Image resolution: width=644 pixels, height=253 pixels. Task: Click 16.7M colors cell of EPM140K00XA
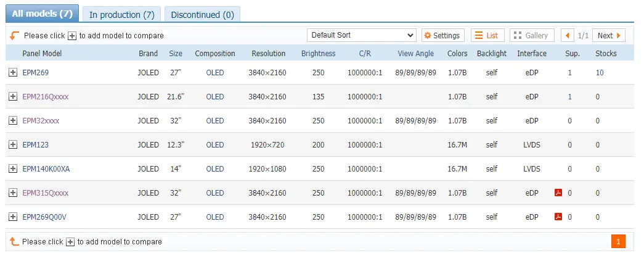(x=457, y=168)
